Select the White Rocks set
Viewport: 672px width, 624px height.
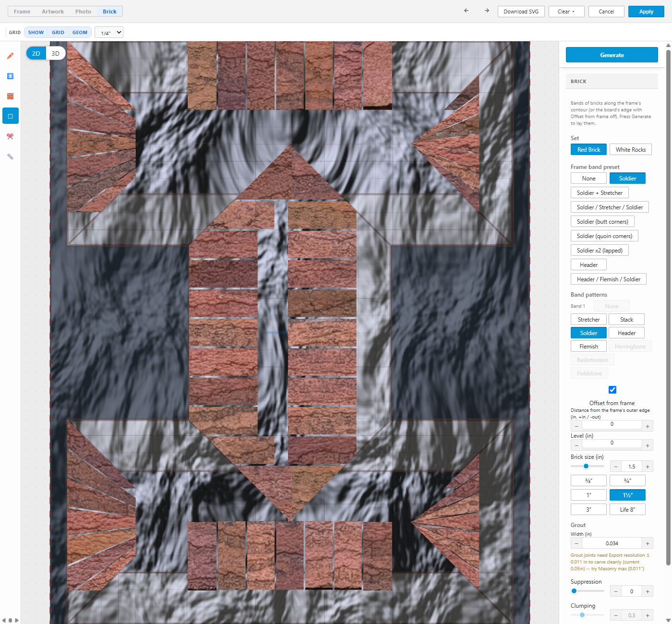click(631, 150)
